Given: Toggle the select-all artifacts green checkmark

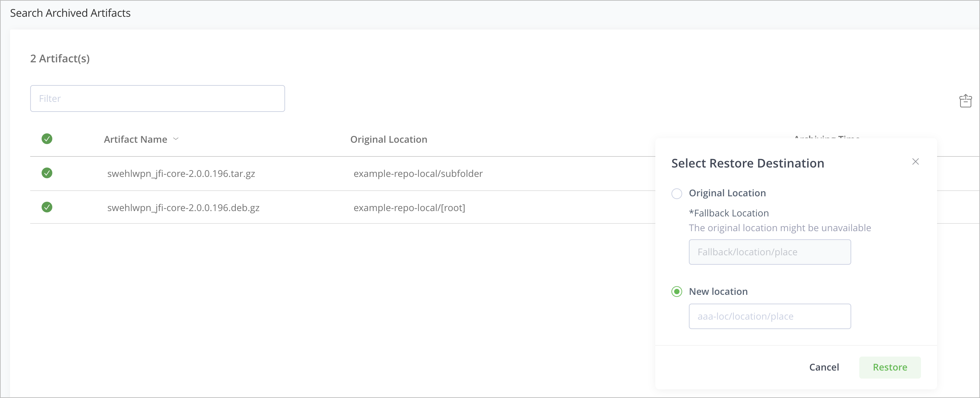Looking at the screenshot, I should click(x=47, y=139).
